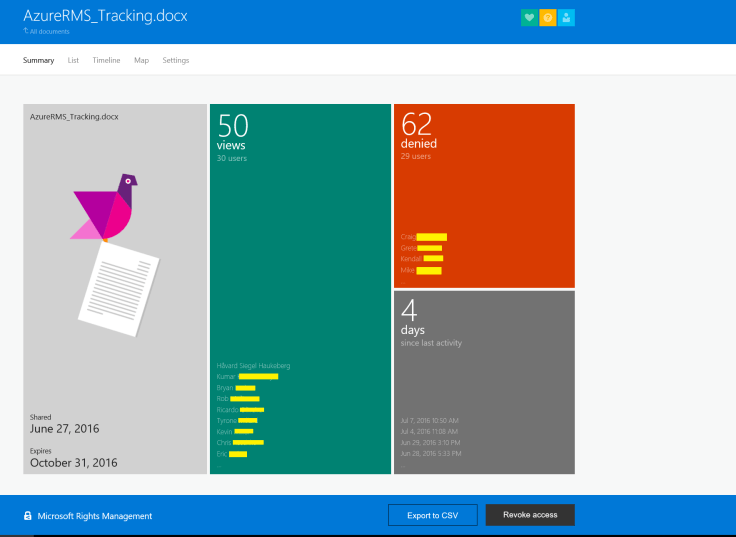Click the padlock icon beside Microsoft Rights Management
Image resolution: width=736 pixels, height=537 pixels.
[28, 516]
